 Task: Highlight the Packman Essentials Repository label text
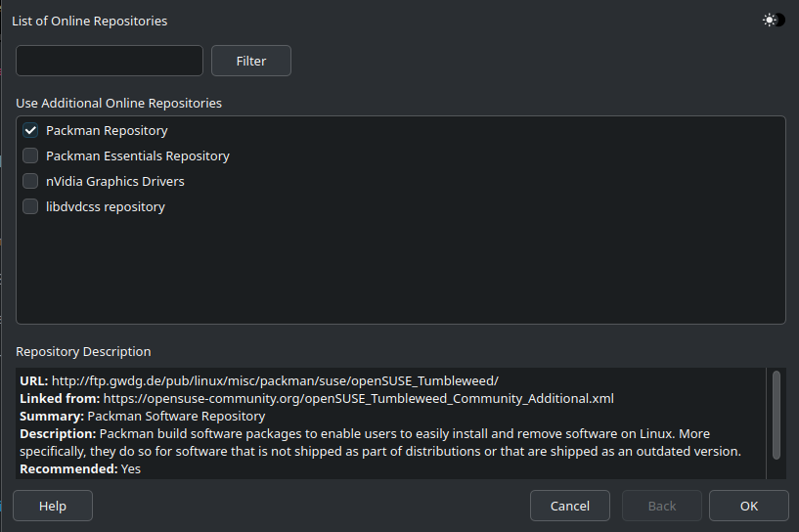138,155
